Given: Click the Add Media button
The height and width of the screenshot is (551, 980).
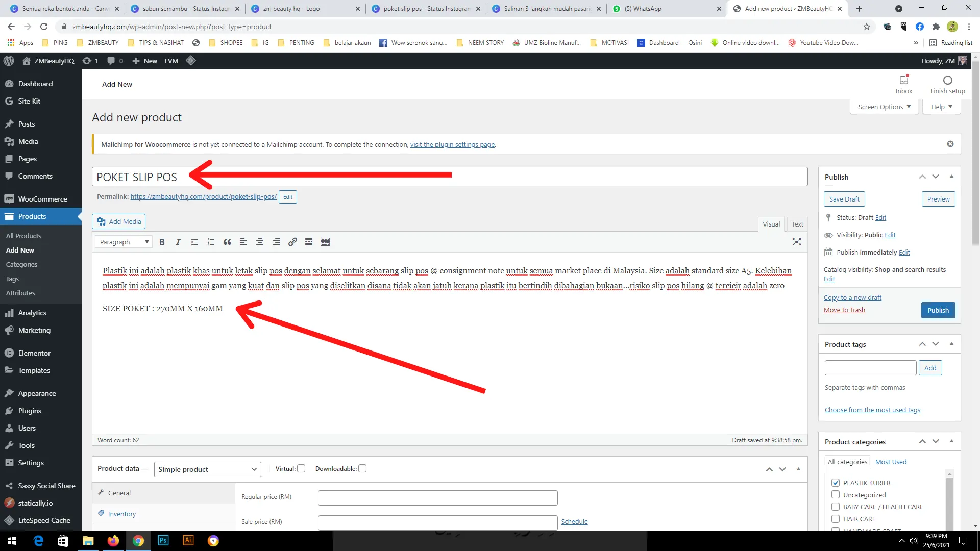Looking at the screenshot, I should (118, 221).
